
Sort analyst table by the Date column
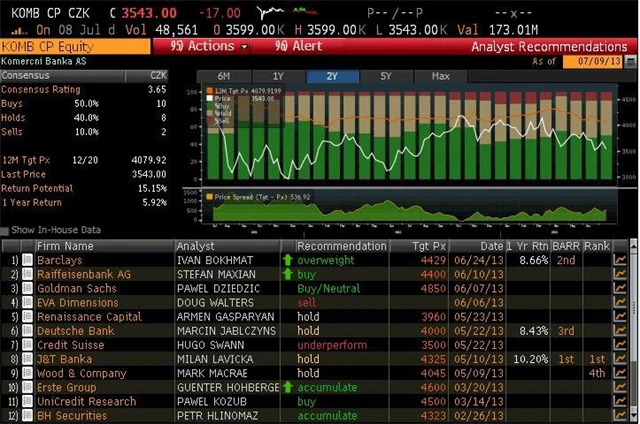coord(491,246)
